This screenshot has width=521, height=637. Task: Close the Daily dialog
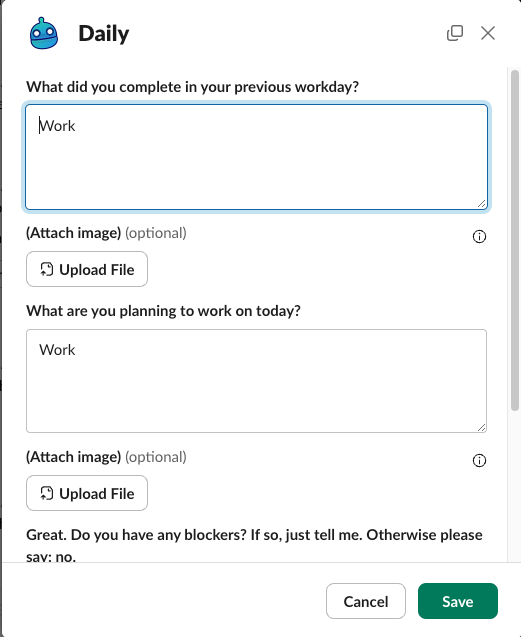[x=488, y=33]
